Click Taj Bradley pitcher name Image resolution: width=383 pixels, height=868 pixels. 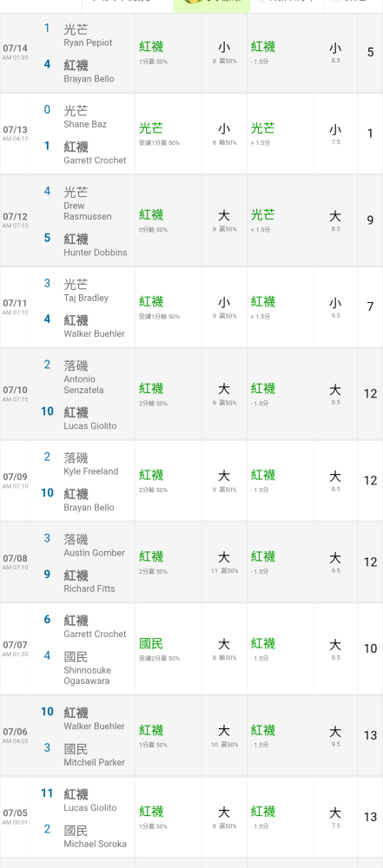click(86, 298)
